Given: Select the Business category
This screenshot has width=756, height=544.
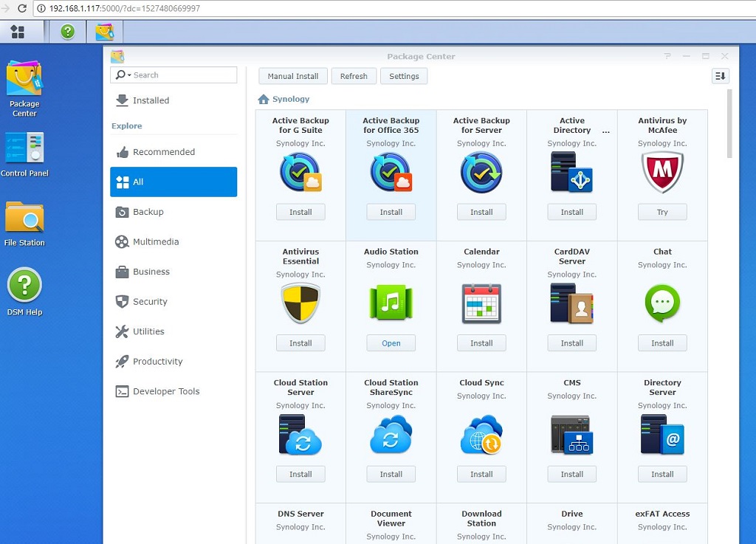Looking at the screenshot, I should tap(173, 272).
